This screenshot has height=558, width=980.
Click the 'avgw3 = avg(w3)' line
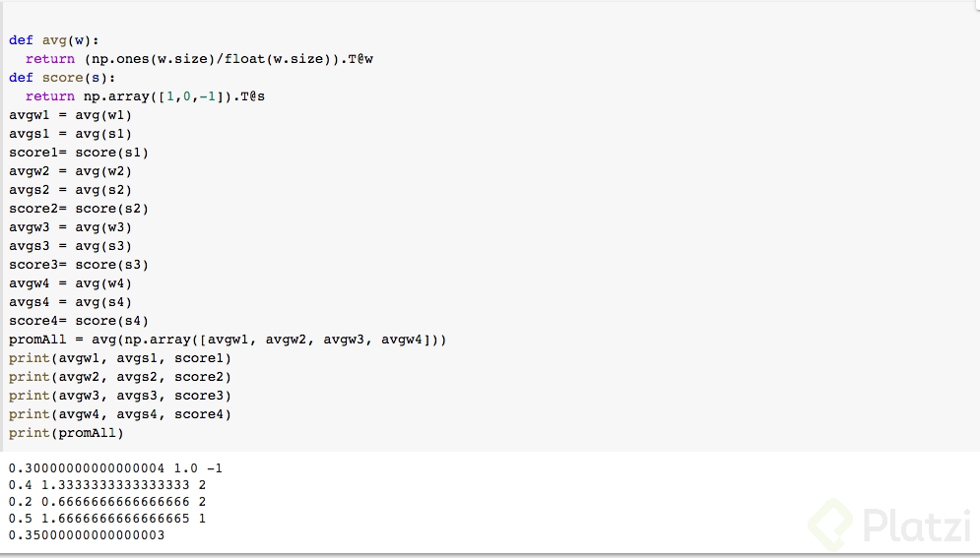[70, 227]
